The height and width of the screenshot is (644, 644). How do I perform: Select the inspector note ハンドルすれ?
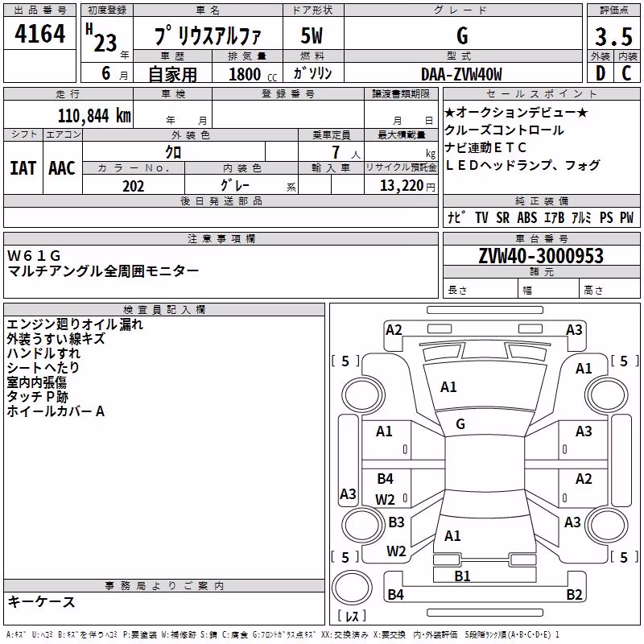[x=43, y=353]
